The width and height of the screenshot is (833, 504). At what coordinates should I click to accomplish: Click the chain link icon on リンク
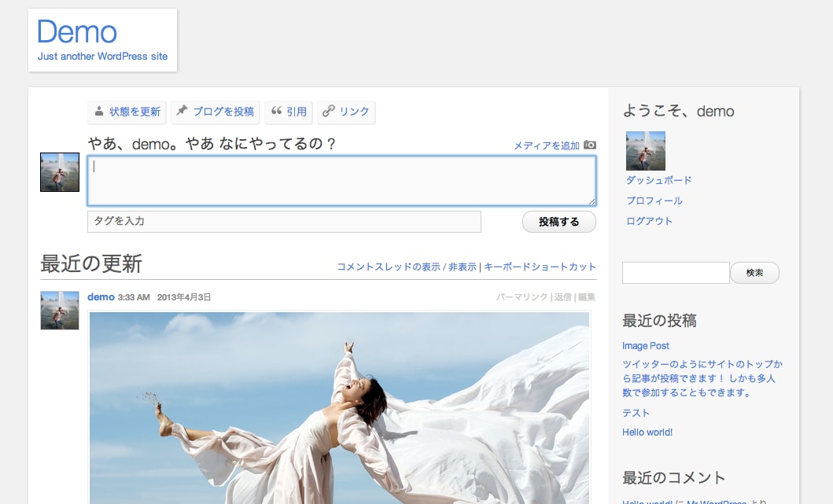click(x=329, y=110)
